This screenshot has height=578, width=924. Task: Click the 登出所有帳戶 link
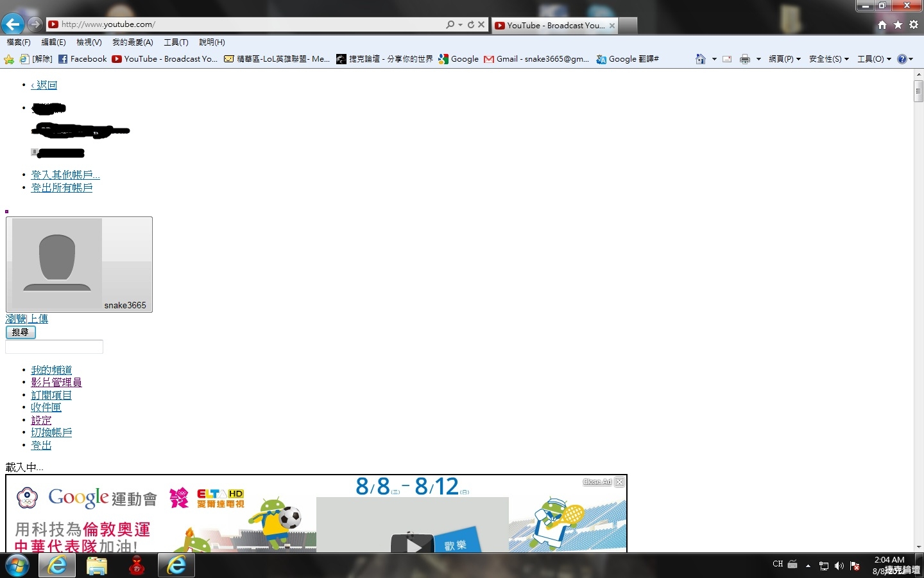point(62,188)
